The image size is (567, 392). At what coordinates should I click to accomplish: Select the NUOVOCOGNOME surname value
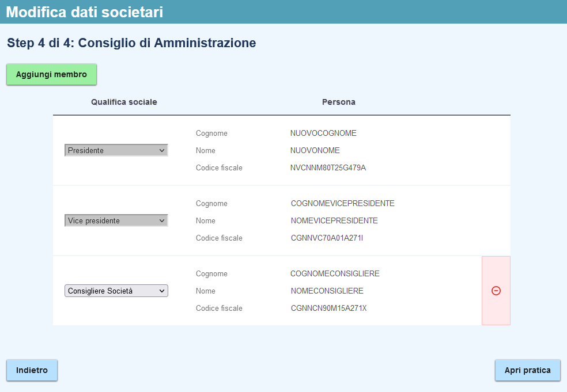(x=323, y=133)
